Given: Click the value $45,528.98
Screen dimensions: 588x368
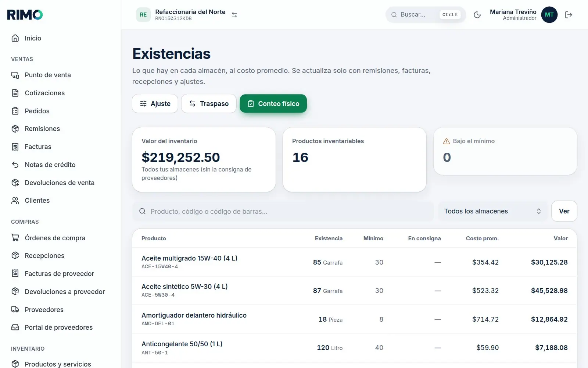Looking at the screenshot, I should pyautogui.click(x=549, y=291).
